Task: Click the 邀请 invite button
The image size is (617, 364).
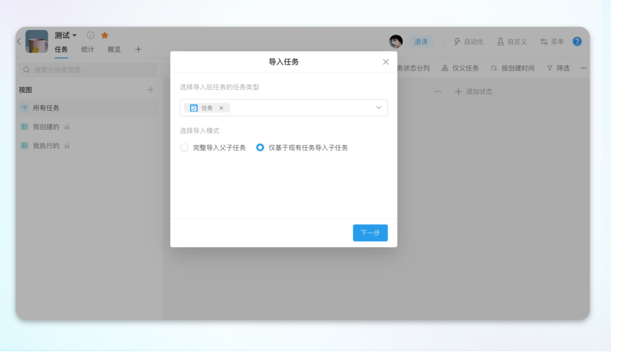Action: 421,42
